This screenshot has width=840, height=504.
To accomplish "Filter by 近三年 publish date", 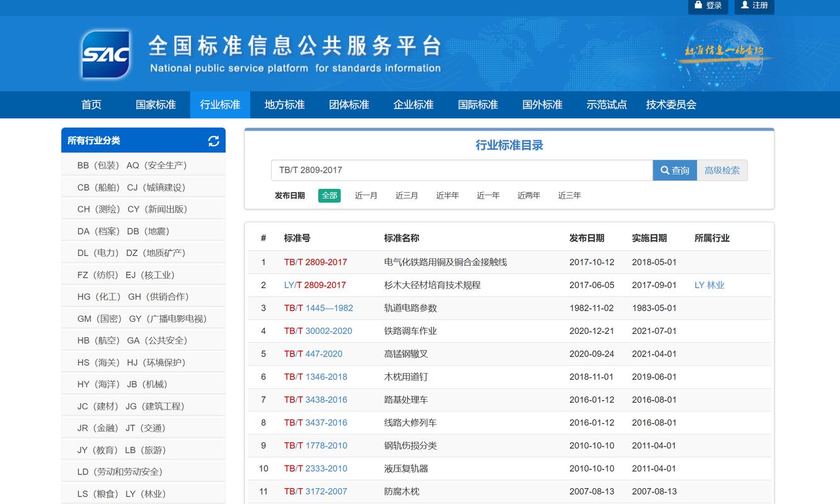I will point(569,195).
